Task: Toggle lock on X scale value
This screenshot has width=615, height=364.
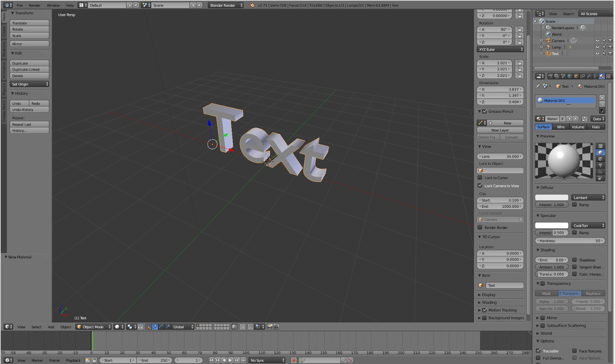Action: pyautogui.click(x=520, y=63)
